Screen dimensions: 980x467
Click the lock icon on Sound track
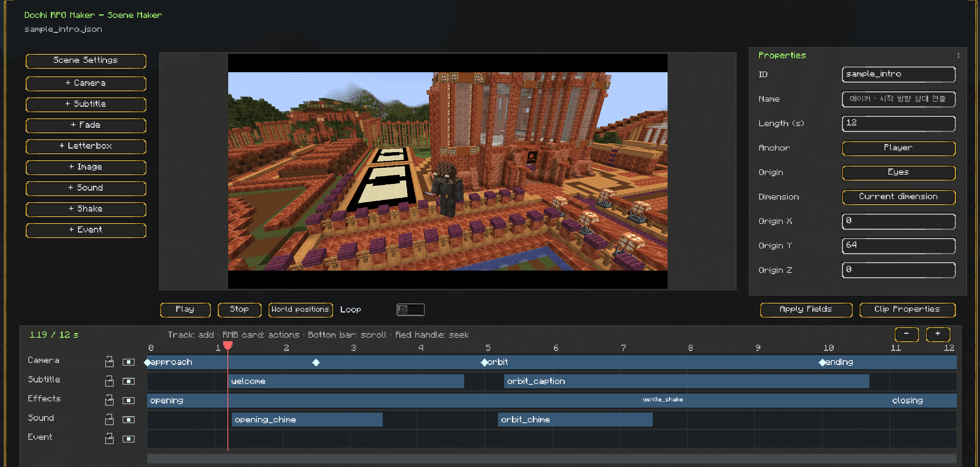109,419
